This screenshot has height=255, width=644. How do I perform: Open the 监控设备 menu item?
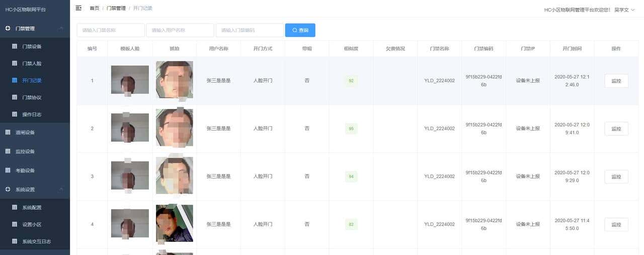click(x=35, y=151)
